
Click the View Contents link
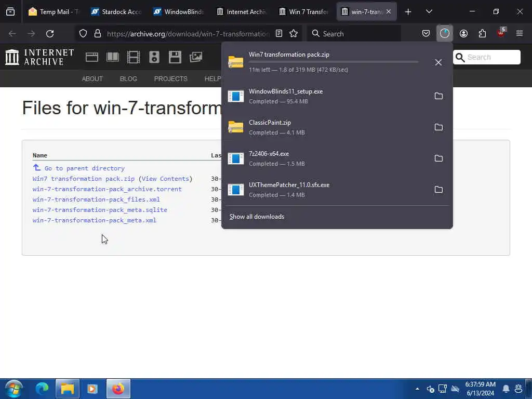[166, 179]
